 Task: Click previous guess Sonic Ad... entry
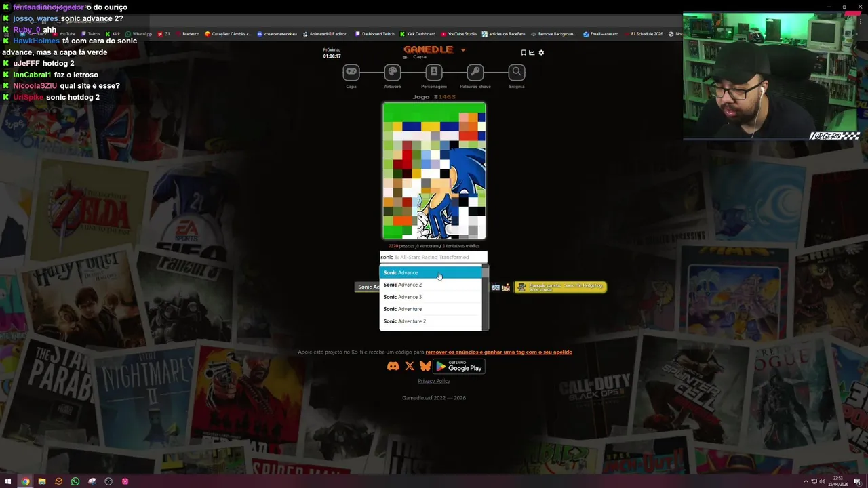tap(368, 287)
